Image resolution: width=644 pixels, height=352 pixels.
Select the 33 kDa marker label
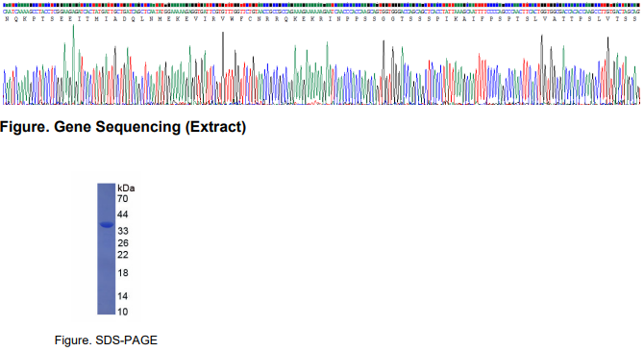coord(123,231)
